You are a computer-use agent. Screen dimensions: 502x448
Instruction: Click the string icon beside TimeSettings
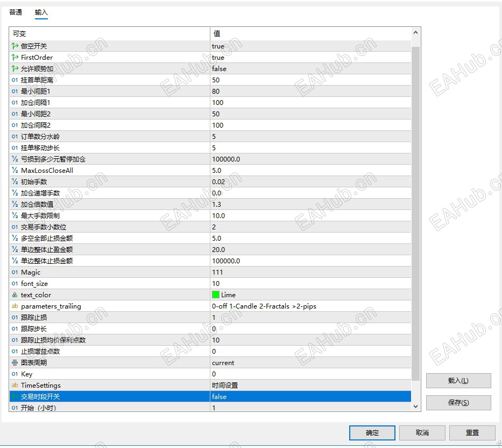click(15, 385)
